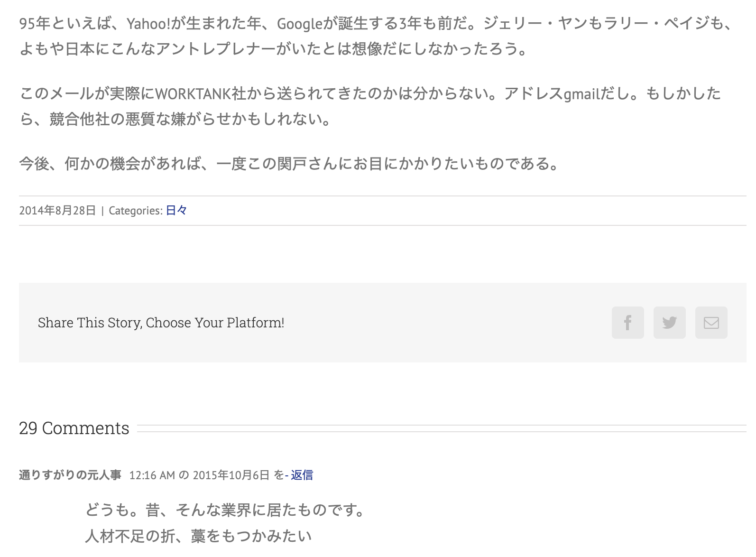The image size is (756, 557).
Task: Click the line starting よもや日本に
Action: tap(273, 49)
